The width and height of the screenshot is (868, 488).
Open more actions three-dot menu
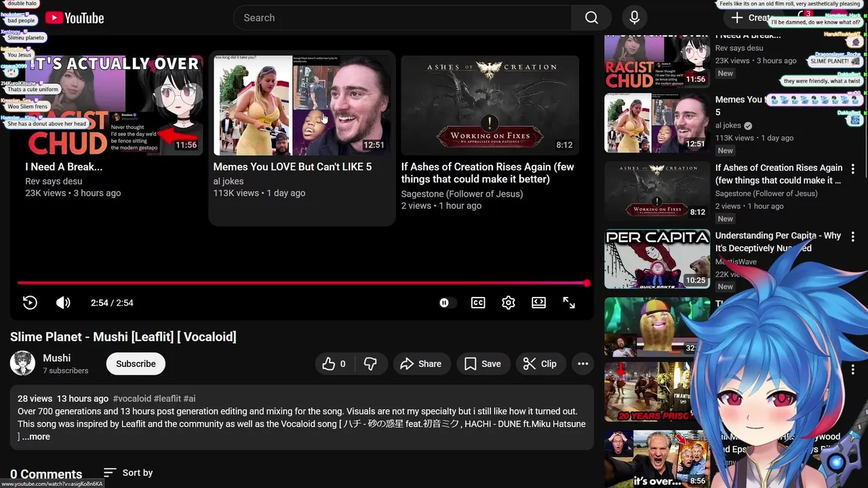(x=583, y=364)
